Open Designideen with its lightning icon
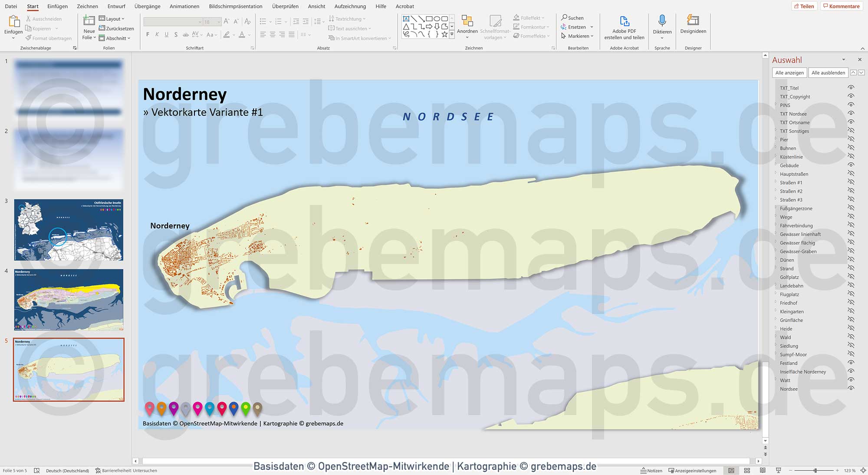The image size is (868, 475). [693, 20]
